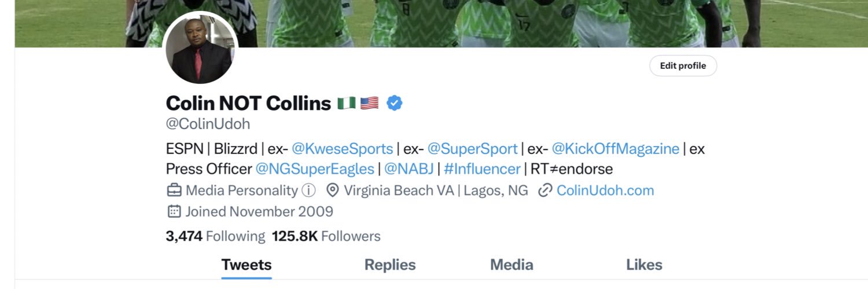Click the blue verified badge icon
The width and height of the screenshot is (868, 289).
coord(395,104)
